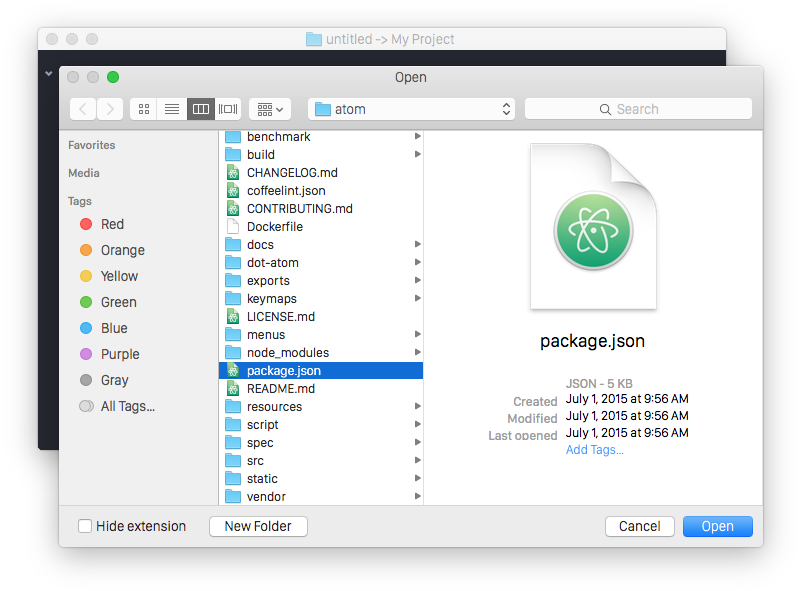This screenshot has height=591, width=800.
Task: Enable the Hide extension checkbox
Action: [85, 526]
